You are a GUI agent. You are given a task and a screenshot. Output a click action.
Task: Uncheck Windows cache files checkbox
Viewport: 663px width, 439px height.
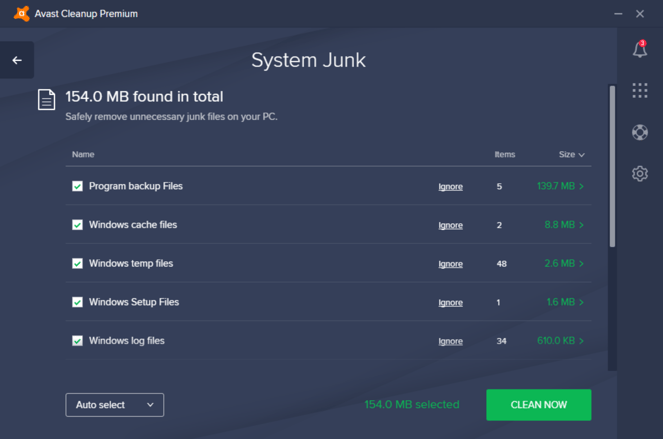[x=77, y=225]
